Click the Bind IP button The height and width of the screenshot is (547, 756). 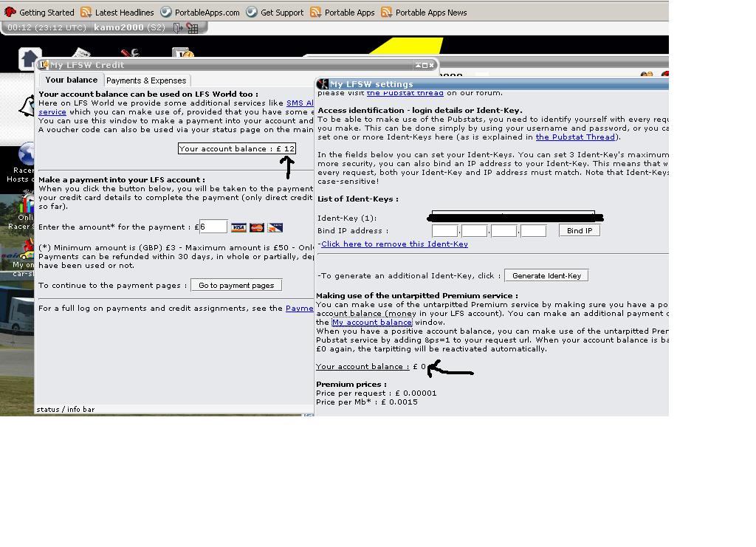(x=580, y=231)
